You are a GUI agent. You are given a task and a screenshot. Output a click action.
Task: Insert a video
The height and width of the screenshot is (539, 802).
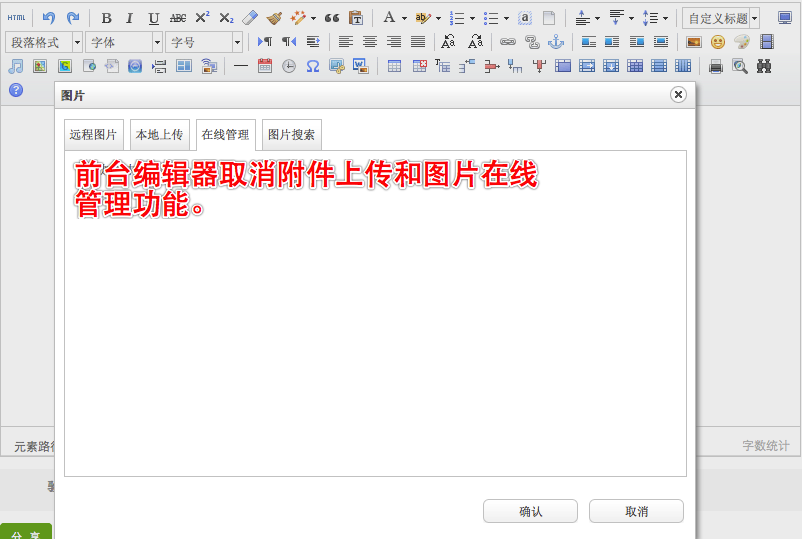click(x=767, y=42)
